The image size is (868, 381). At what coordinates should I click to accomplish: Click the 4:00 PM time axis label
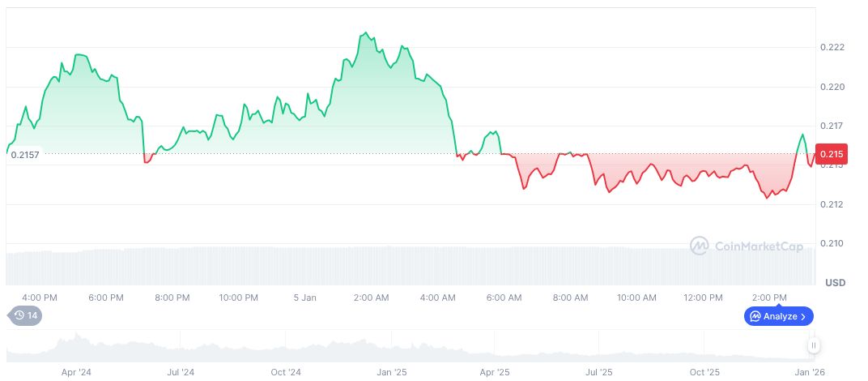[x=40, y=298]
